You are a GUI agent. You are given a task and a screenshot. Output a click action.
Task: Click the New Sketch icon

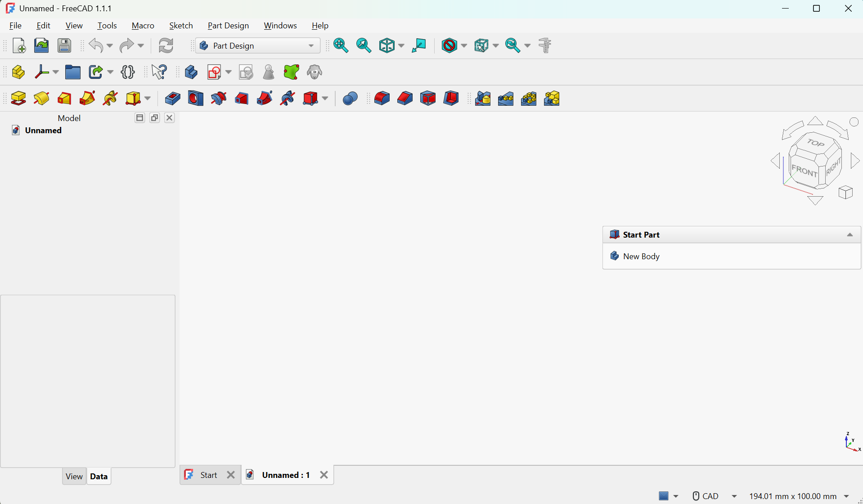[x=214, y=72]
